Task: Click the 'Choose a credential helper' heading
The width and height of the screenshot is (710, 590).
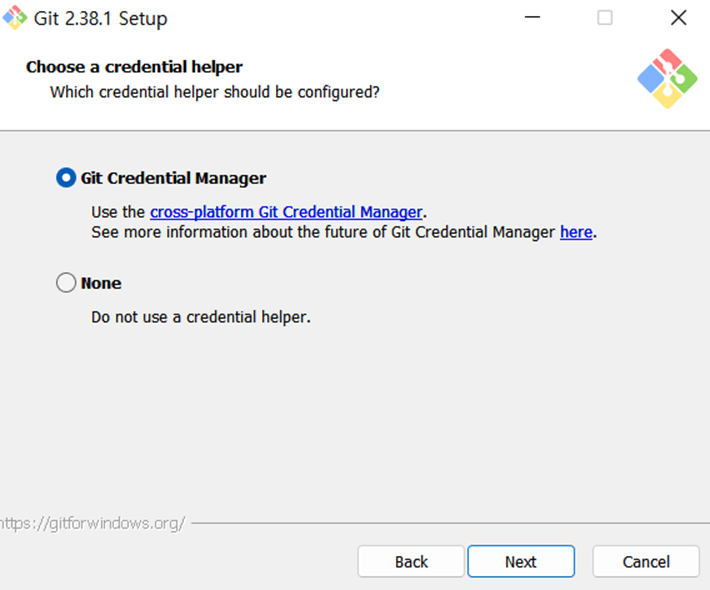Action: (134, 67)
